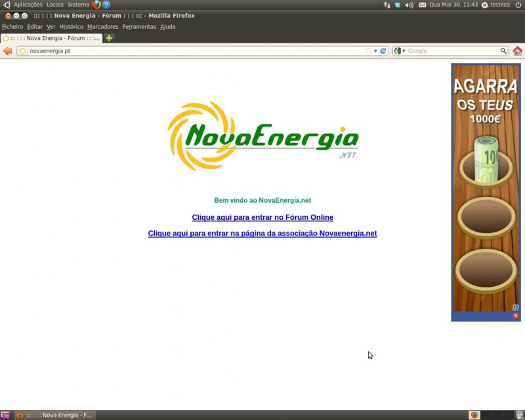Open the mail envelope messaging indicator
Screen dimensions: 525x420
(x=422, y=5)
